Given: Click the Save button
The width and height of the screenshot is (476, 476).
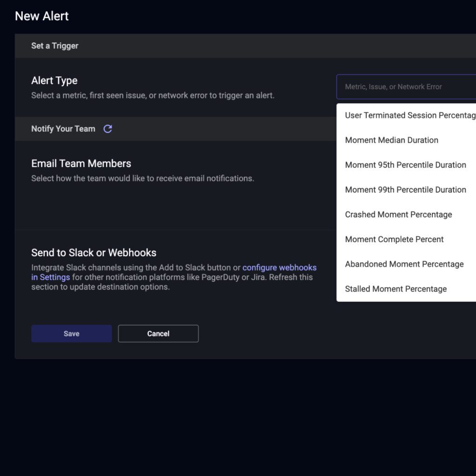Looking at the screenshot, I should point(71,333).
